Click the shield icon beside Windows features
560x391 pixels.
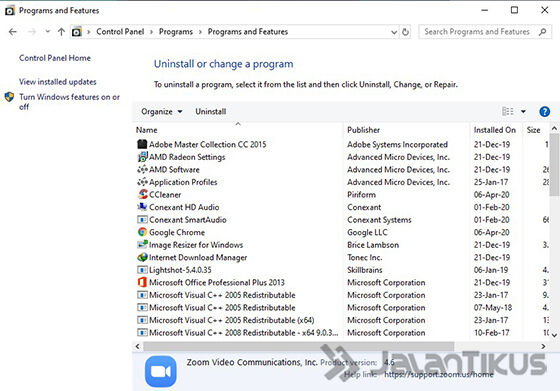[9, 97]
